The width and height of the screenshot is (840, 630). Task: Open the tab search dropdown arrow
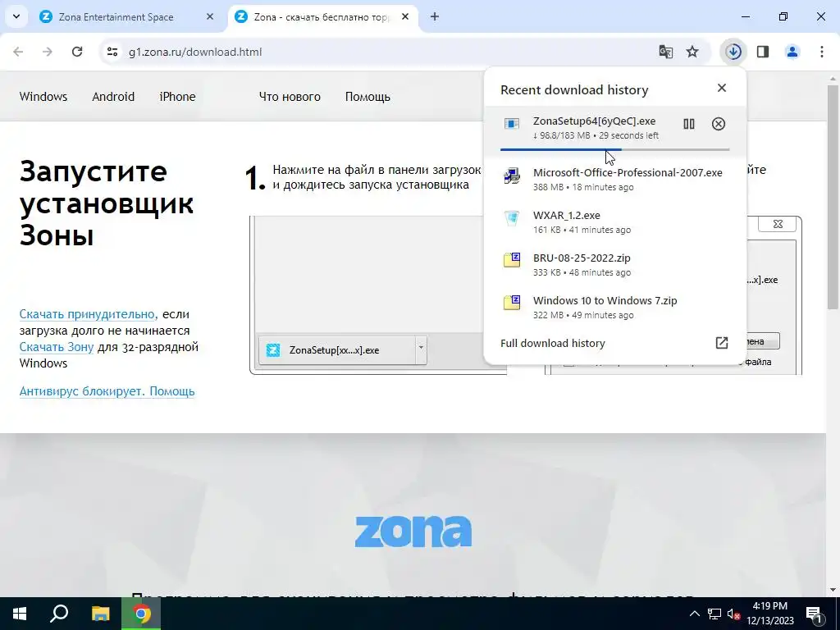click(16, 16)
